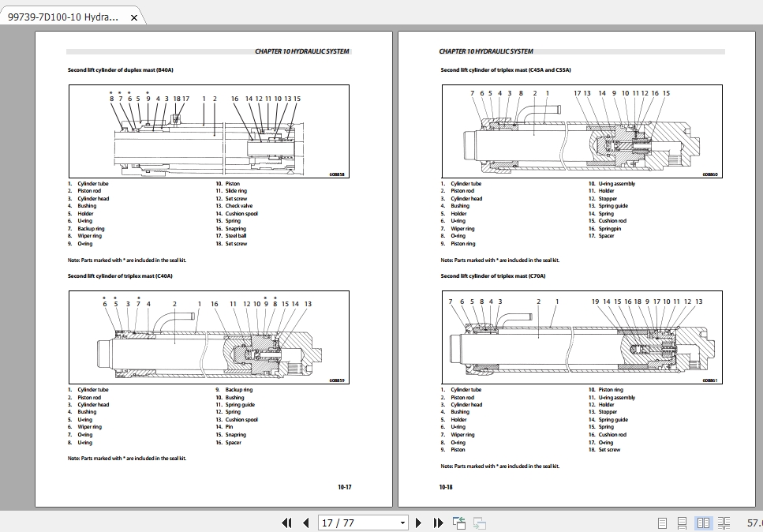Enable continuous scrolling view
Image resolution: width=763 pixels, height=532 pixels.
[683, 522]
